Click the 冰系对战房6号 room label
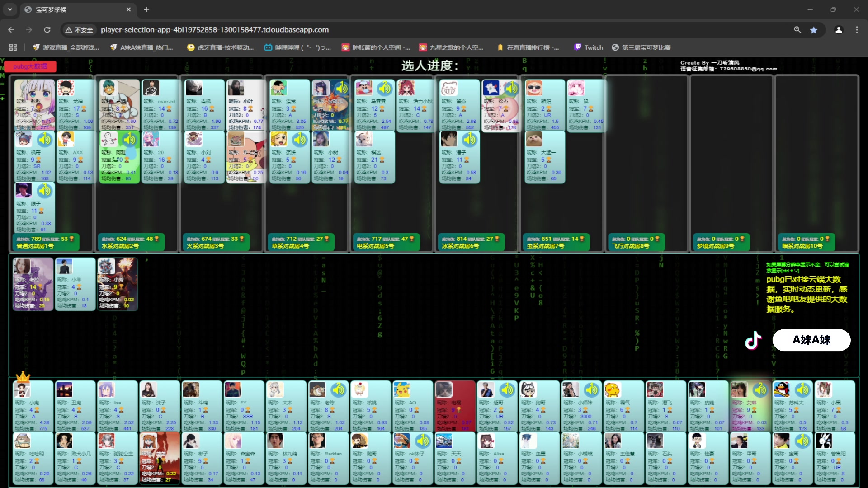 click(x=471, y=242)
